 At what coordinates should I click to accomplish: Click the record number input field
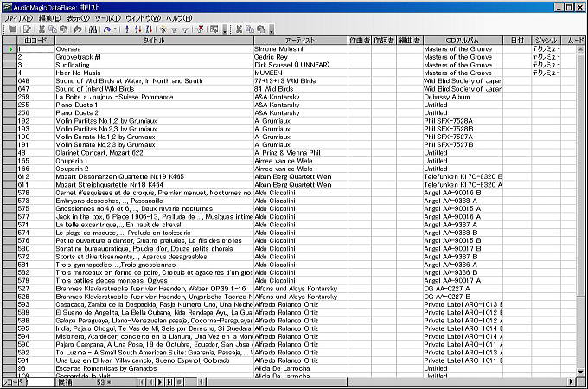click(40, 382)
